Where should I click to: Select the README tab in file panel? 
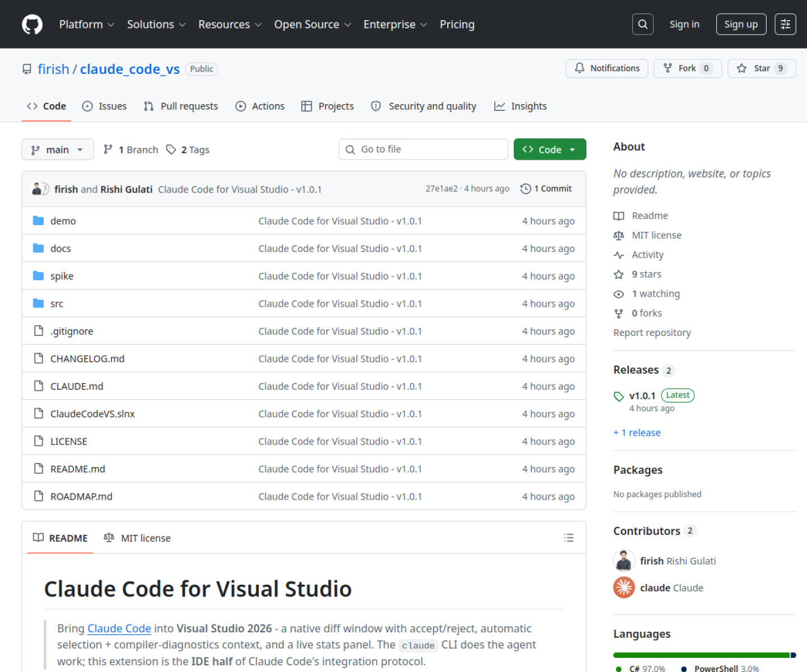pyautogui.click(x=61, y=538)
